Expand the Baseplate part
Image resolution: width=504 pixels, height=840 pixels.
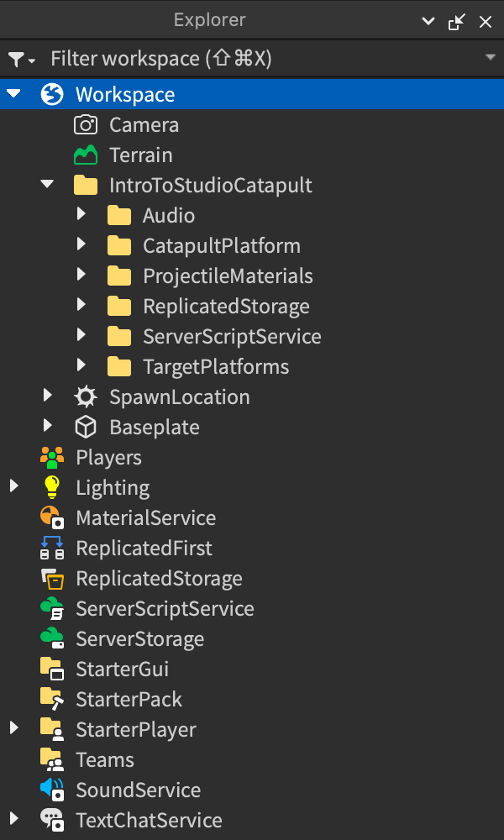[x=47, y=428]
